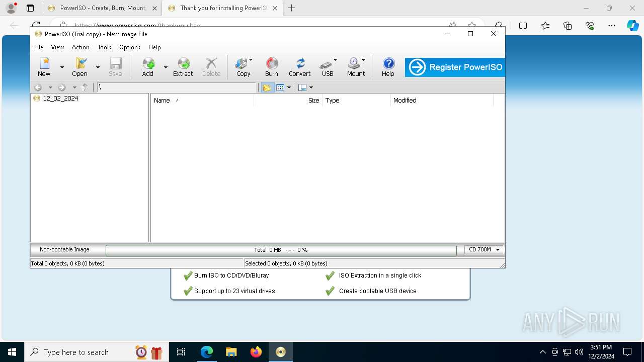The width and height of the screenshot is (644, 362).
Task: Expand the Open button dropdown arrow
Action: click(x=98, y=67)
